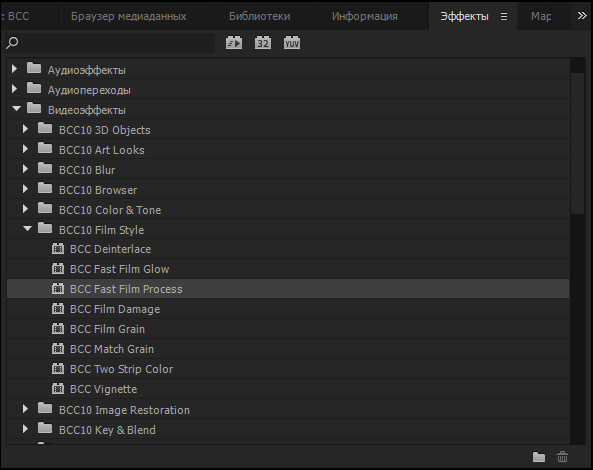This screenshot has height=470, width=593.
Task: Toggle the YUV effects filter
Action: tap(292, 43)
